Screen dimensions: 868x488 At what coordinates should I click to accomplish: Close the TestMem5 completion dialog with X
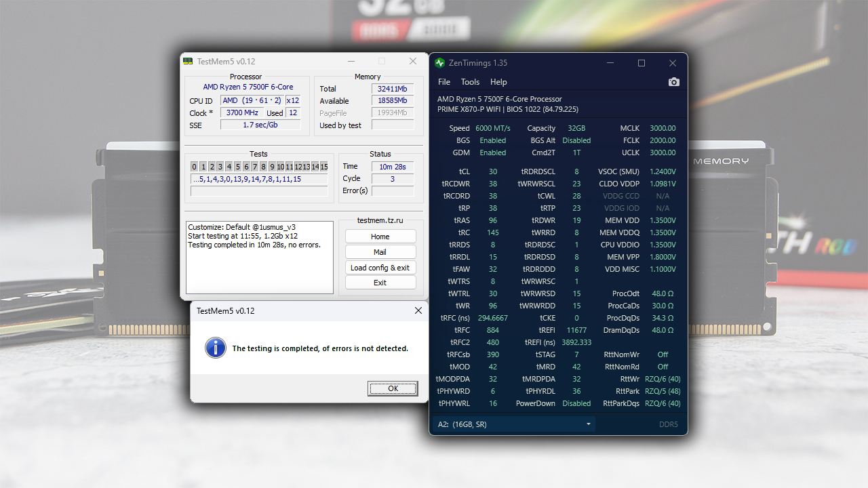coord(418,310)
